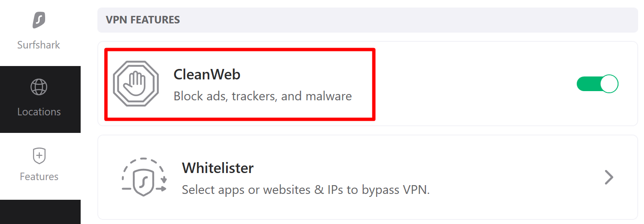Click the globe icon for Locations
This screenshot has width=644, height=224.
pyautogui.click(x=39, y=87)
